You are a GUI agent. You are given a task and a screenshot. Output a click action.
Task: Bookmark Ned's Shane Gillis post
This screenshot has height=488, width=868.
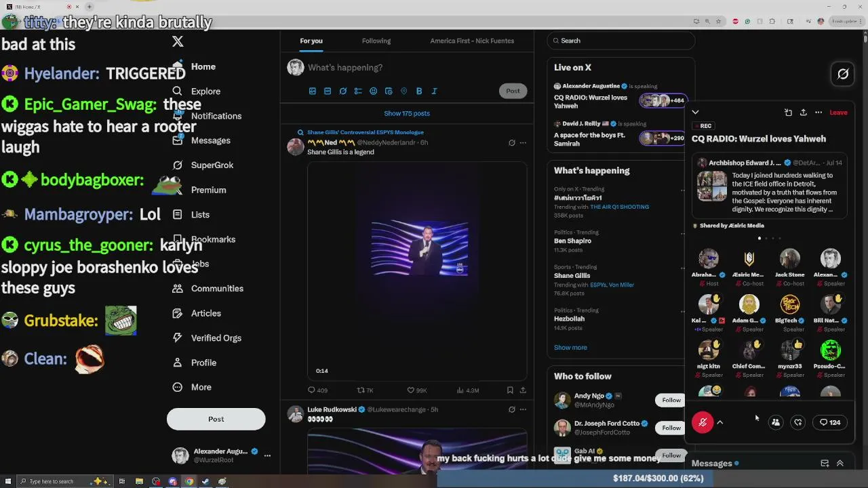coord(510,390)
